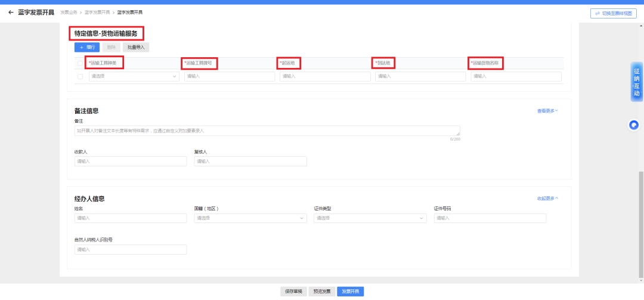This screenshot has width=644, height=300.
Task: Click the 运输工具牌号 input field
Action: (x=230, y=76)
